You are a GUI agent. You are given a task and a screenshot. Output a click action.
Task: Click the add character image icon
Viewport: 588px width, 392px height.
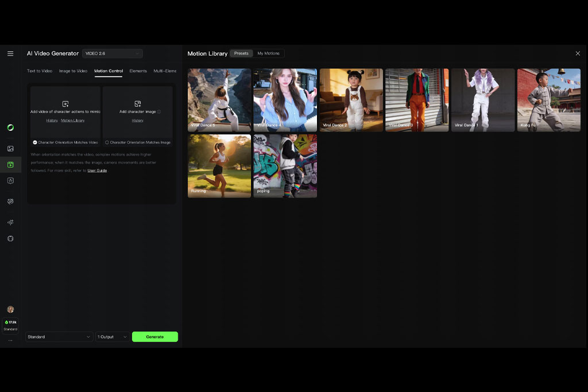point(138,103)
